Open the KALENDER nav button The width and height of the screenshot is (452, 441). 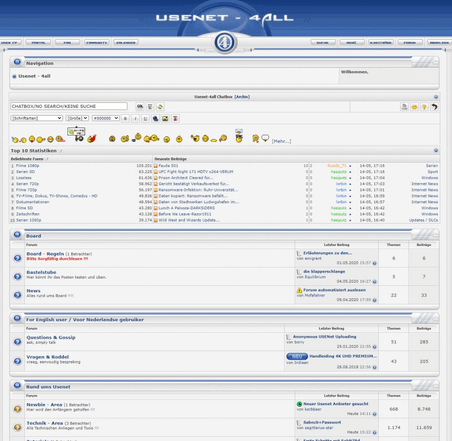[x=126, y=43]
